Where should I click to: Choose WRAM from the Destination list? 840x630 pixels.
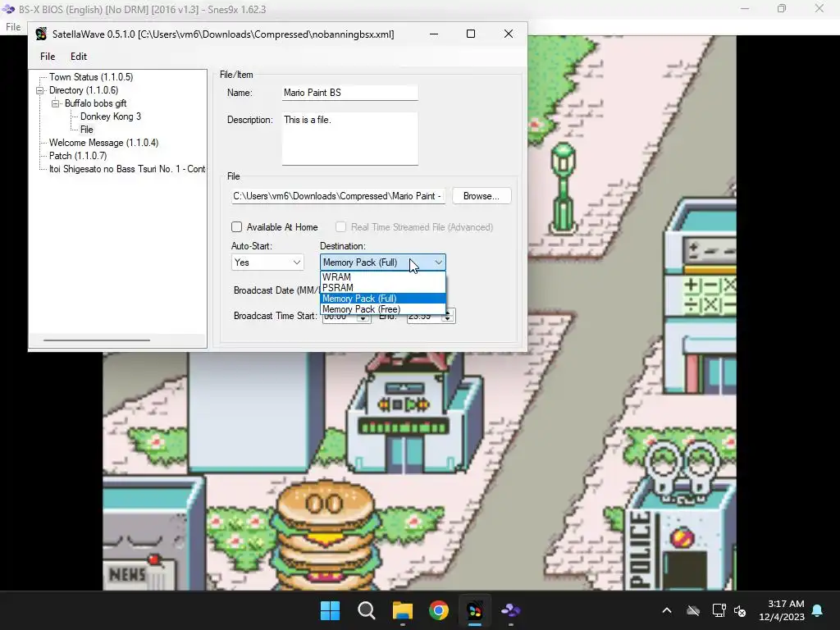[382, 277]
